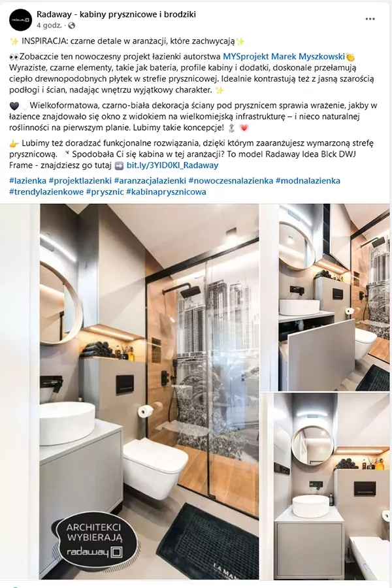Click the 4 godz. post timestamp
Image resolution: width=392 pixels, height=588 pixels.
49,25
